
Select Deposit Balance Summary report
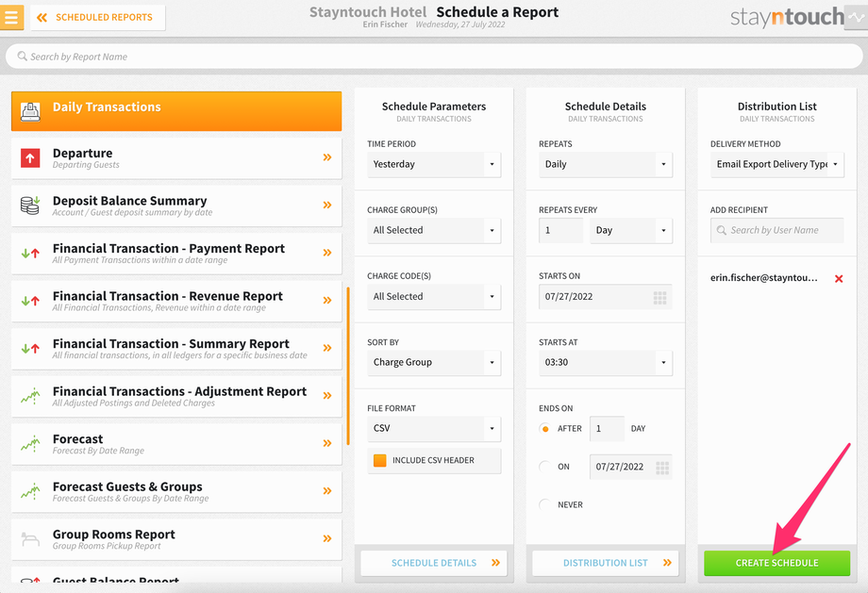click(x=176, y=206)
